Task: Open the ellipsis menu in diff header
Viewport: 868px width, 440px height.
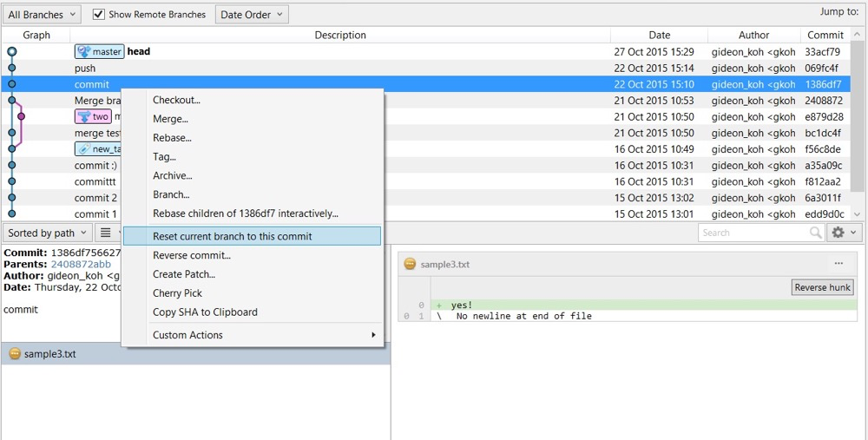Action: pos(838,264)
